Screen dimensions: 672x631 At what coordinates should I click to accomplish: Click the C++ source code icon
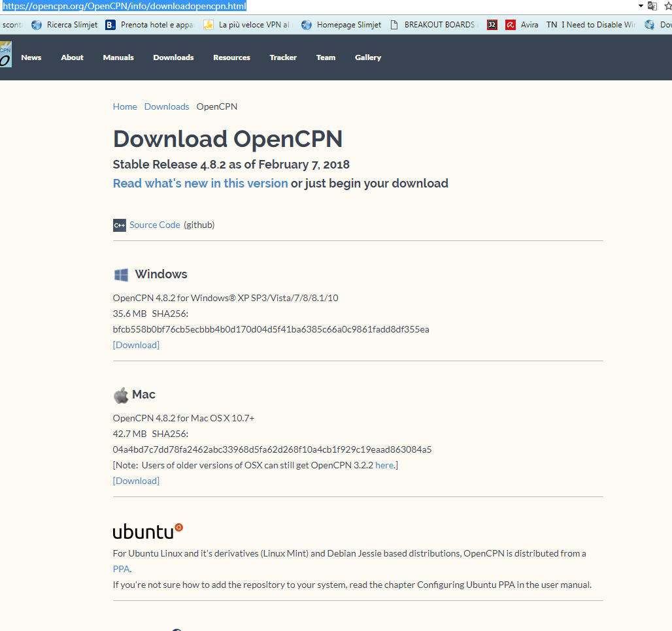pos(120,225)
